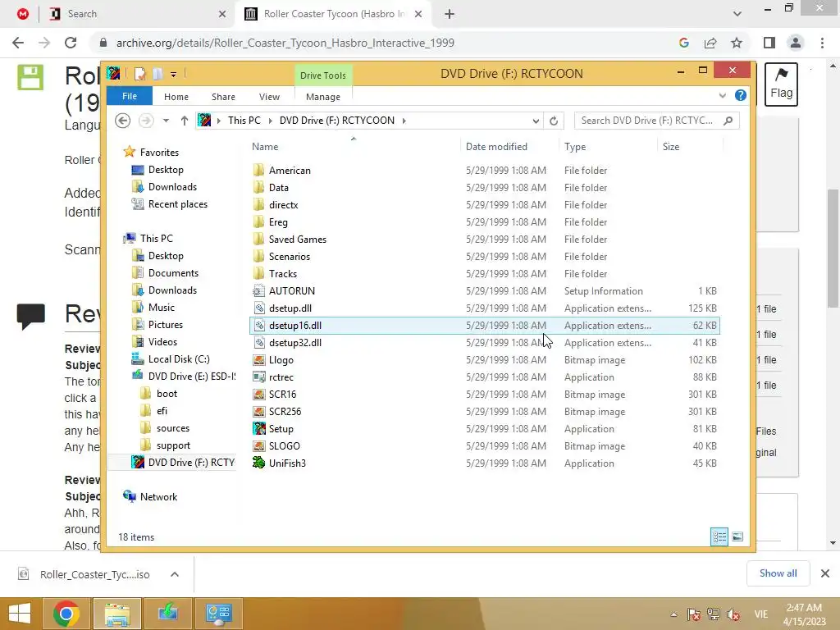Click breadcrumb arrow after RCTYCOON

pos(404,121)
